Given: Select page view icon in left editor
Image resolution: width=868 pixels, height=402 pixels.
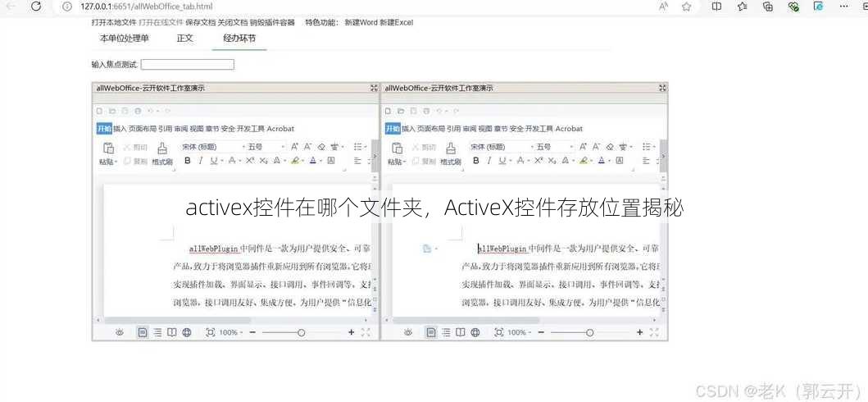Looking at the screenshot, I should (x=143, y=332).
